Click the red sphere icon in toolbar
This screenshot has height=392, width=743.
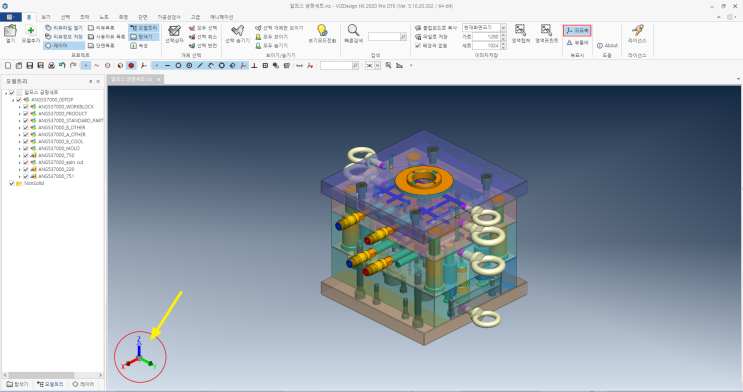click(x=131, y=65)
